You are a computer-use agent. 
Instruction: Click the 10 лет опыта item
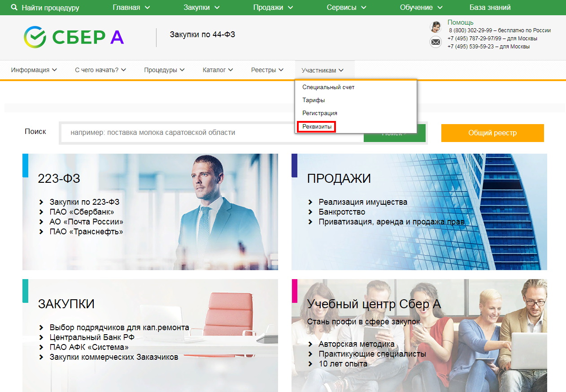pos(343,364)
